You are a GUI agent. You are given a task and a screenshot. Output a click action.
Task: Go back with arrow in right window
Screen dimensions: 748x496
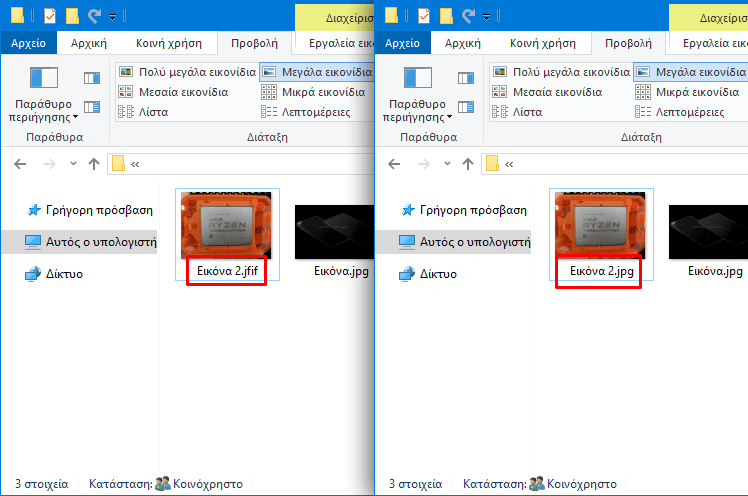click(x=394, y=164)
